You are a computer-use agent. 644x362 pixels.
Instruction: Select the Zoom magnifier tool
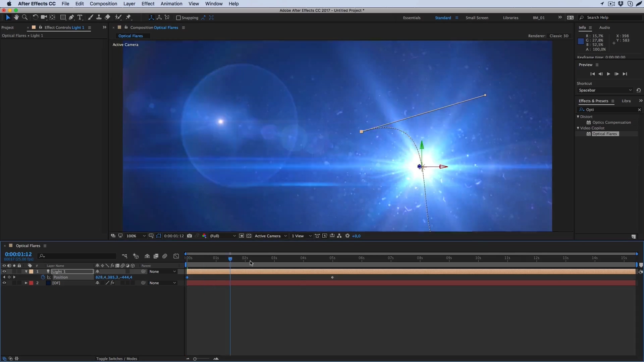tap(24, 17)
